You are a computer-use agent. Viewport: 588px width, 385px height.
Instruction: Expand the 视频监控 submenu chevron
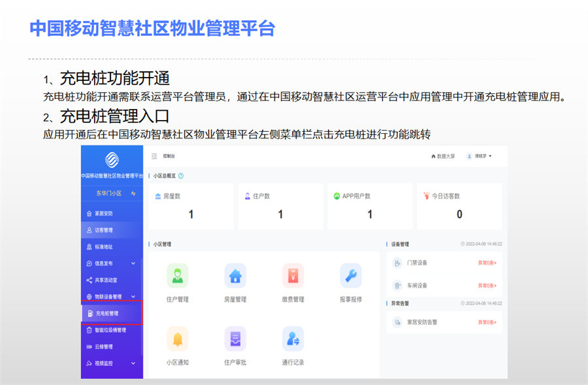[133, 363]
